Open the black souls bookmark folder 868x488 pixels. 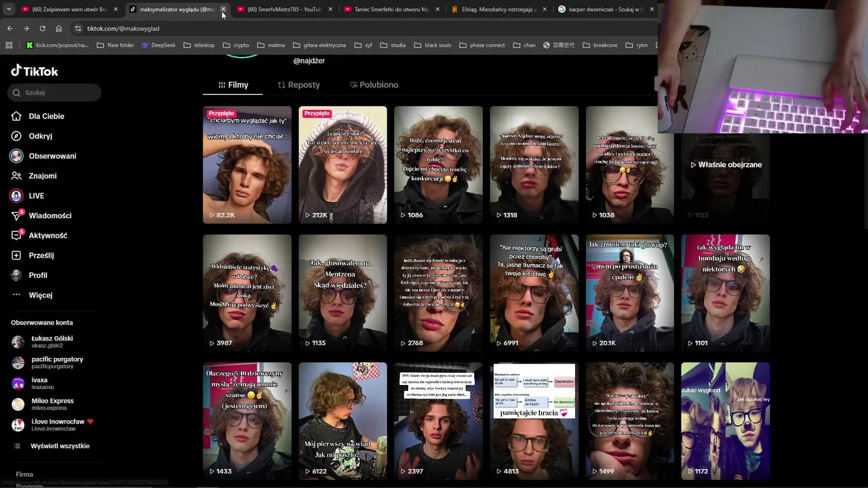click(432, 45)
